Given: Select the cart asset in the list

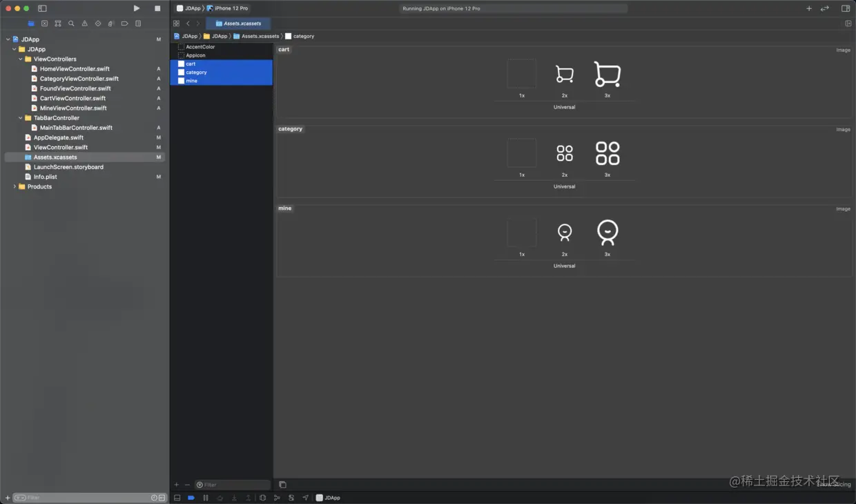Looking at the screenshot, I should (x=222, y=64).
